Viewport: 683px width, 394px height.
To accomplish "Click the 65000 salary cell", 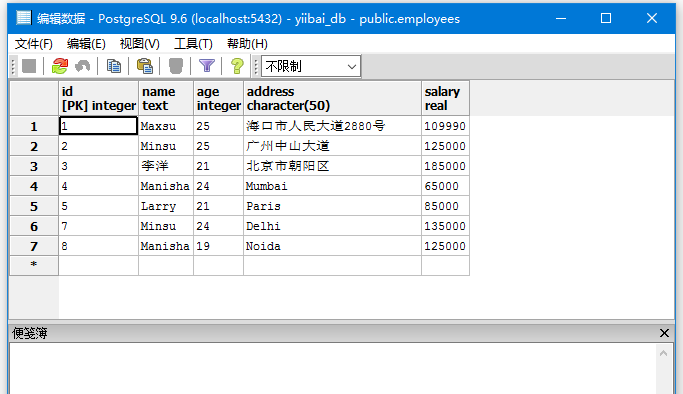I will point(445,186).
